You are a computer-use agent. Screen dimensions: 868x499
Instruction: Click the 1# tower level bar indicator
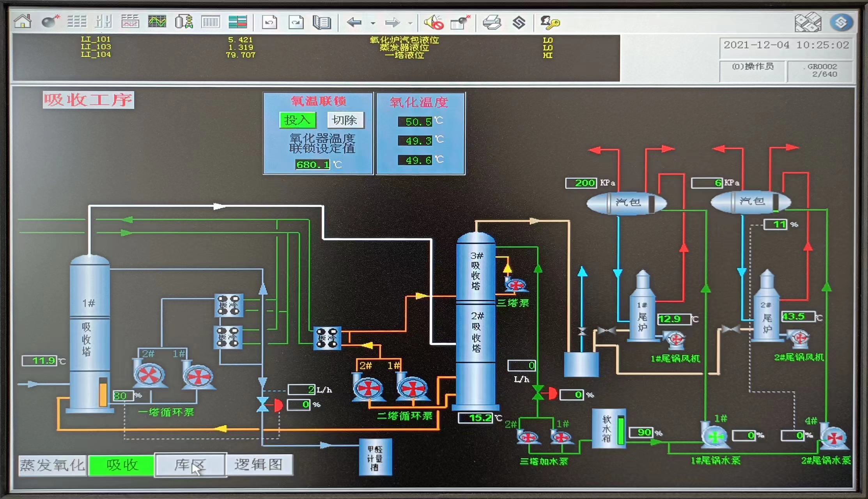click(103, 392)
